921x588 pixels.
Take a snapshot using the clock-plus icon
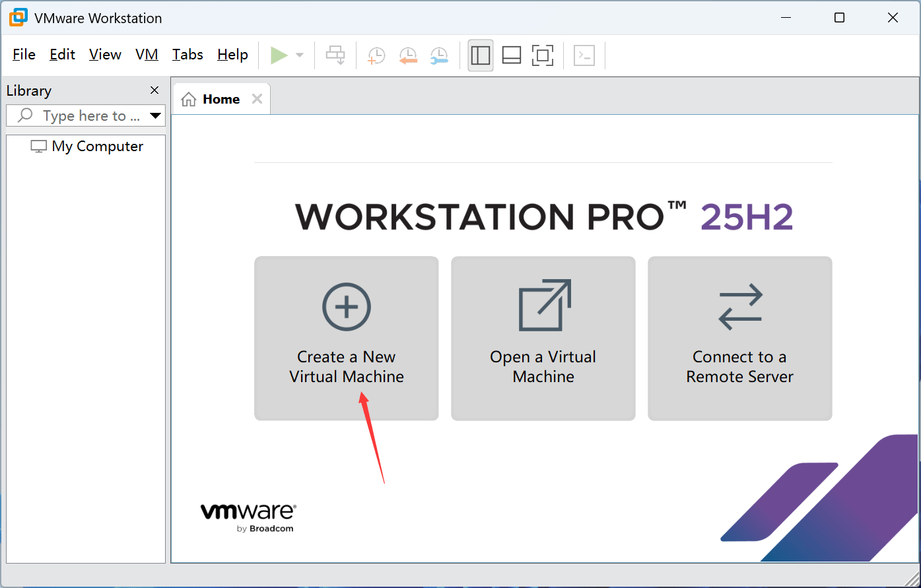pos(376,55)
